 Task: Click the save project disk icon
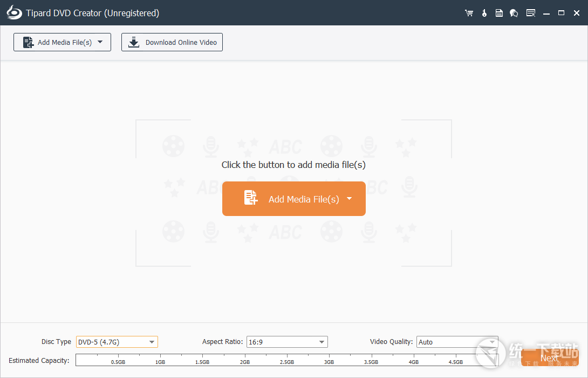tap(499, 13)
